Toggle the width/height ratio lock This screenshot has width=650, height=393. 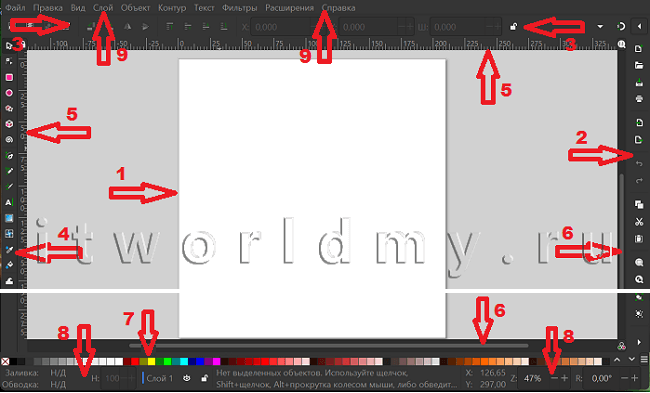click(x=514, y=27)
